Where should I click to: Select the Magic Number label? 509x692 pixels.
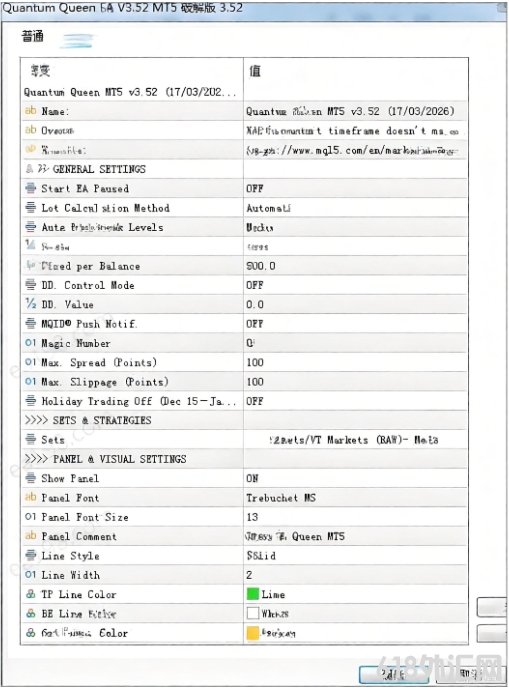point(75,343)
